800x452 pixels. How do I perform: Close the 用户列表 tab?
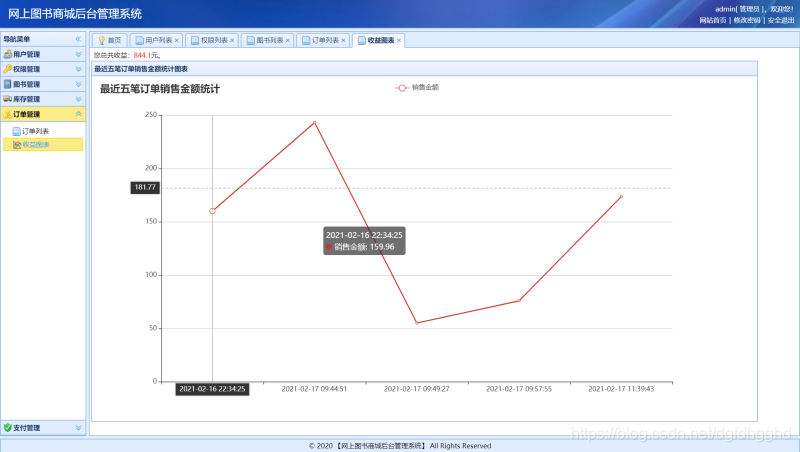click(177, 40)
